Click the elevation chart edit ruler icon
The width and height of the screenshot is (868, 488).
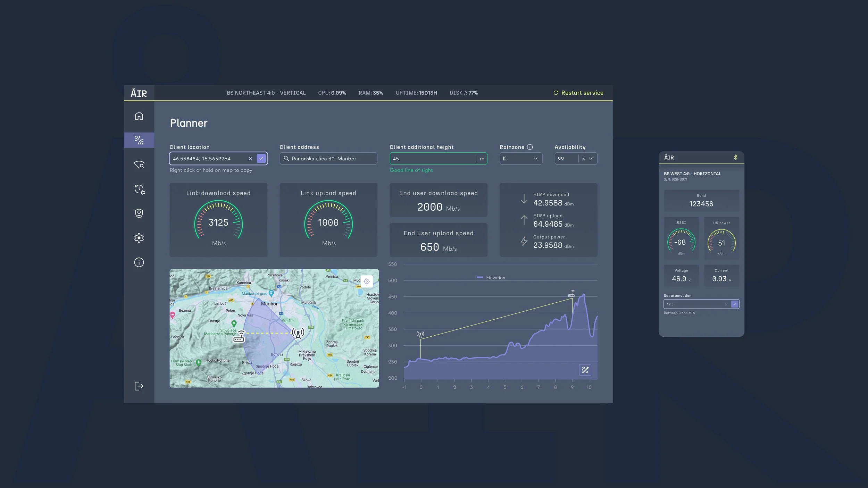[x=585, y=370]
